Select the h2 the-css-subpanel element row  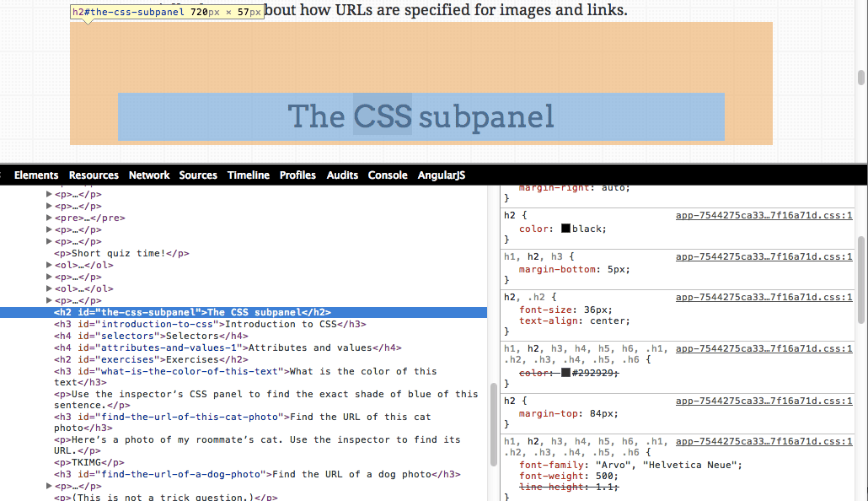(244, 313)
